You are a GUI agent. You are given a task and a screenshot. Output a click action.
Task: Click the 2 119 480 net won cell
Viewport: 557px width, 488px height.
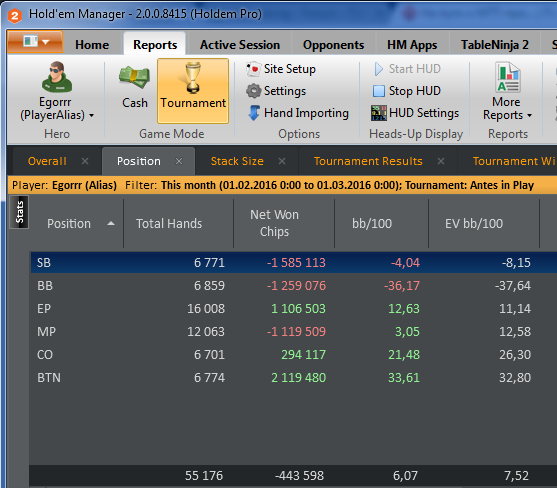tap(298, 378)
